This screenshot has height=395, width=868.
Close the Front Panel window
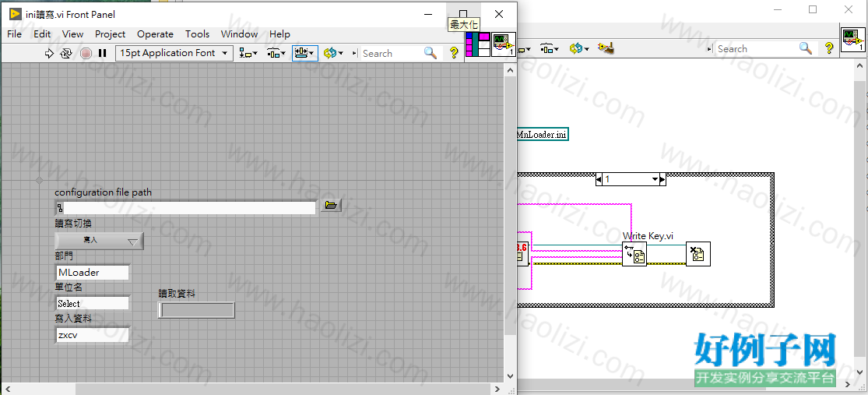pyautogui.click(x=499, y=14)
